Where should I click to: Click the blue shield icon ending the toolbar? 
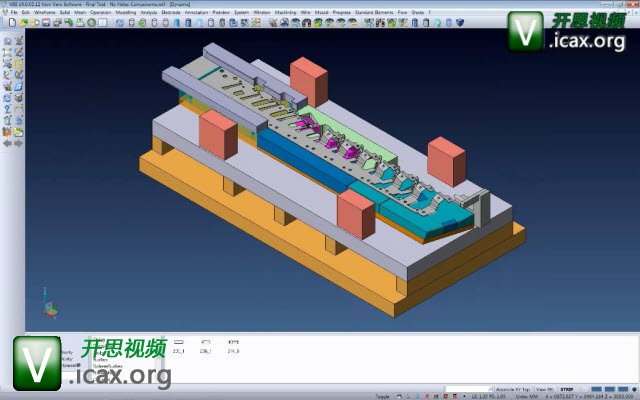coord(460,22)
